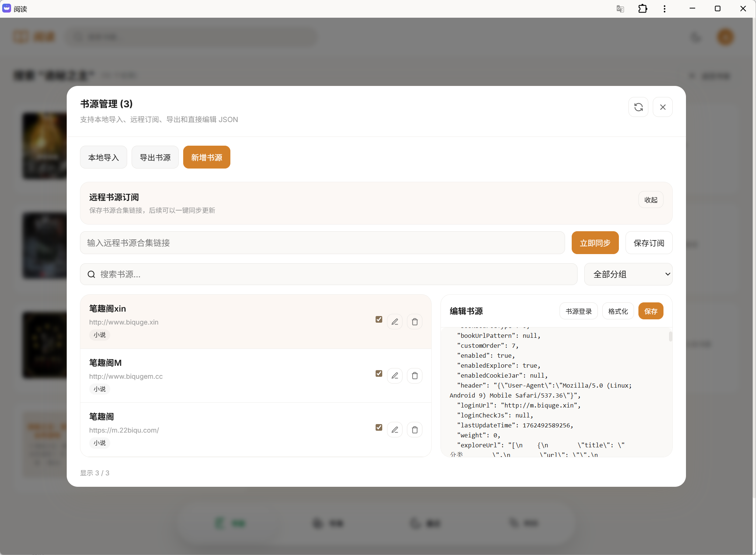The width and height of the screenshot is (756, 555).
Task: Delete the 笔趣阁 22biqu source
Action: [414, 430]
